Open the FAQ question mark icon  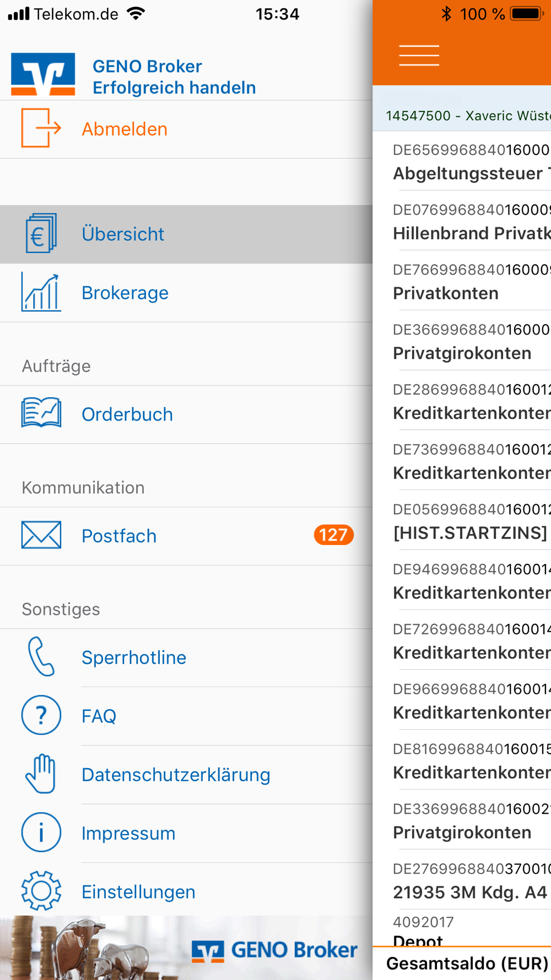(x=41, y=715)
